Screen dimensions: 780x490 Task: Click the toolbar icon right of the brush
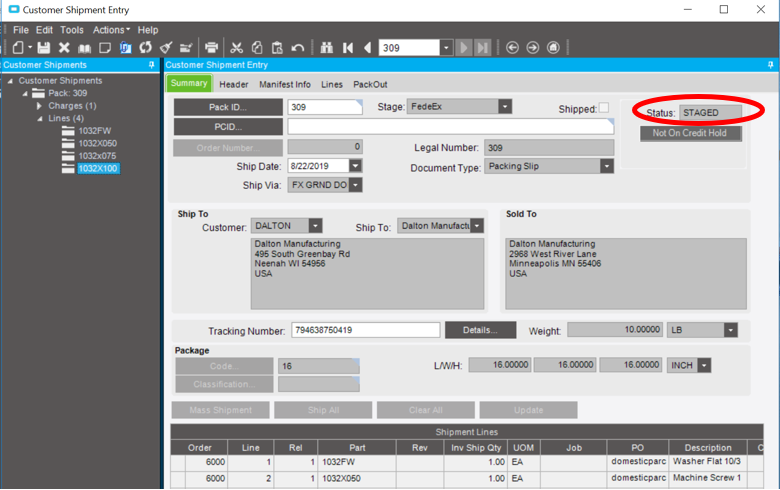coord(186,48)
